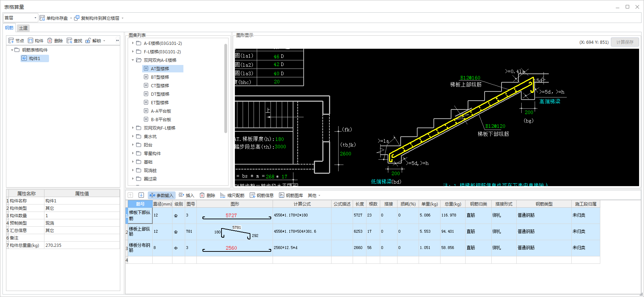The image size is (644, 297).
Task: Click the 节点 (node) toolbar icon
Action: click(11, 41)
